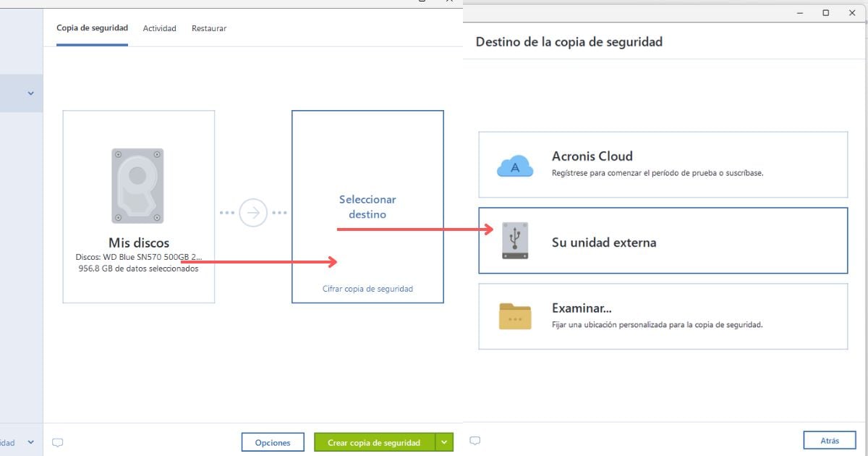Close the Destino de la copia window

click(851, 13)
